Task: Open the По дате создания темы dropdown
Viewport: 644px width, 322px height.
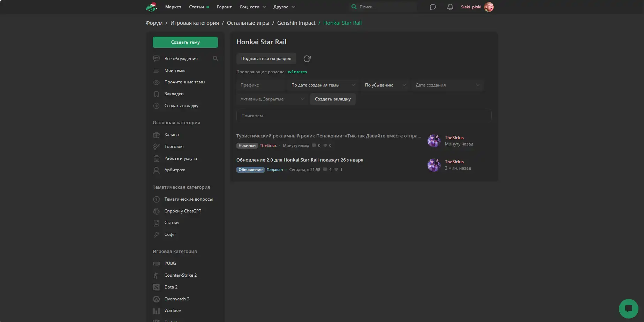Action: 323,85
